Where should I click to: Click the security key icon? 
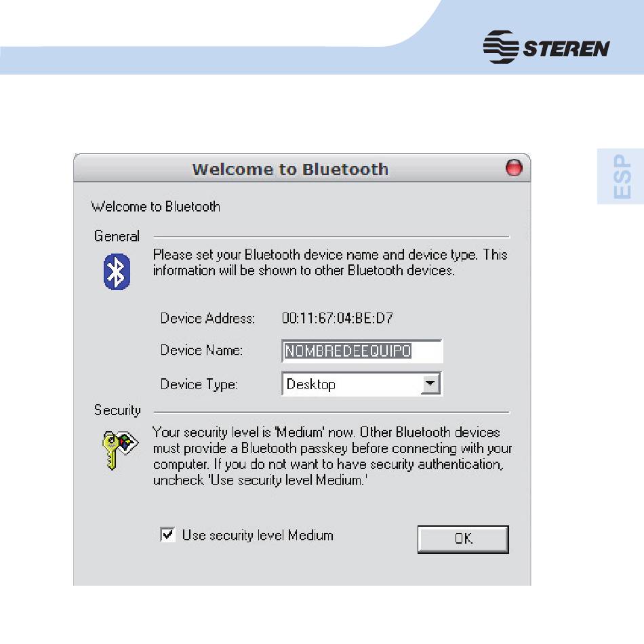pos(119,449)
